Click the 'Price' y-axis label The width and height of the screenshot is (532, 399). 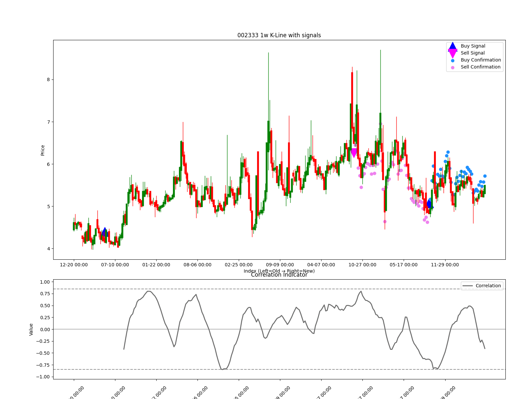coord(43,150)
